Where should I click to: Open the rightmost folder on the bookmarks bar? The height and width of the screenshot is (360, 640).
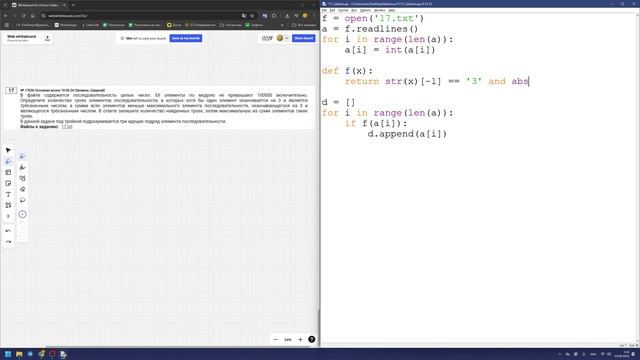pos(304,25)
